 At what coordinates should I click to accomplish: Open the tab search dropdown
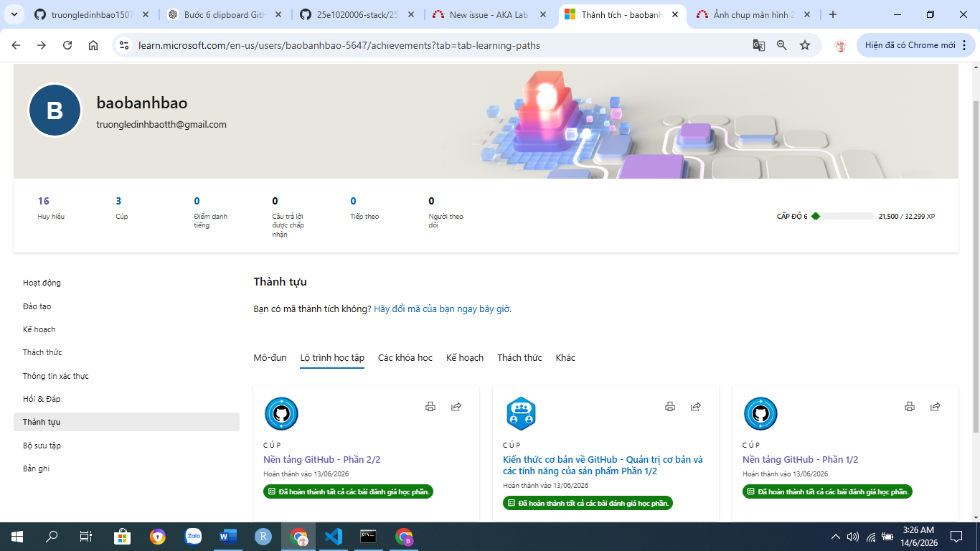16,14
